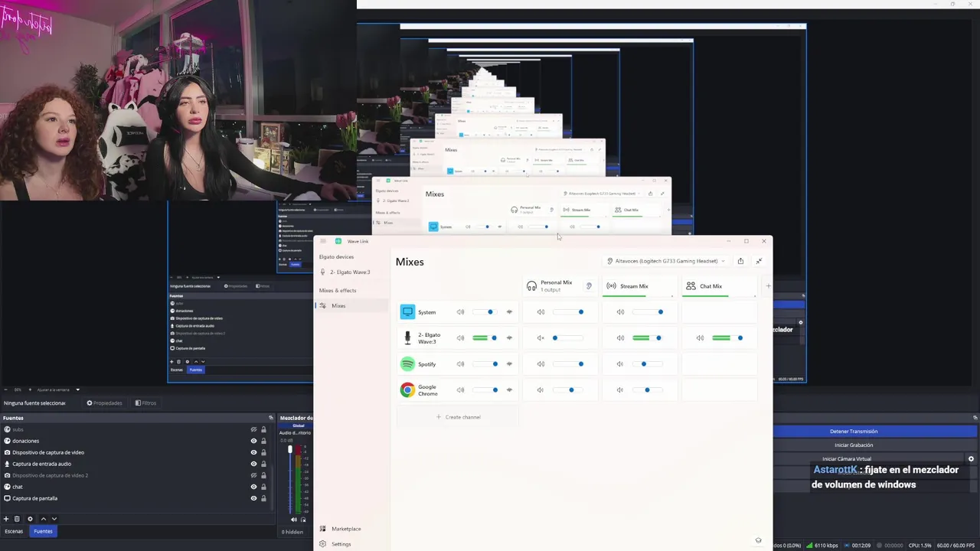Open the OBS controls gear settings
Screen dimensions: 980x551
point(971,459)
